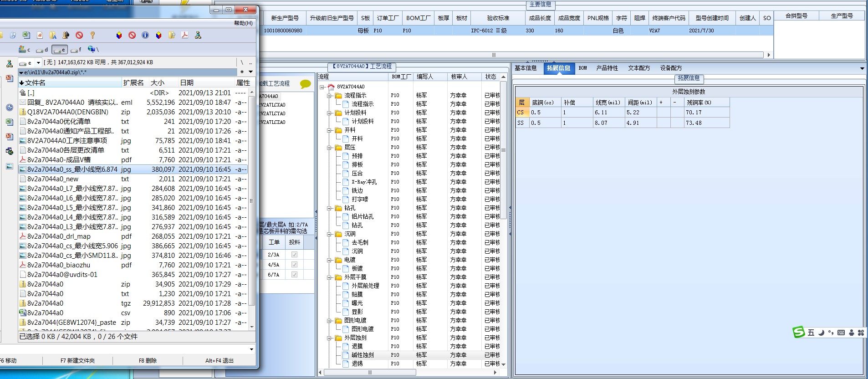Switch to the BOM tab
This screenshot has height=379, width=868.
click(x=582, y=68)
